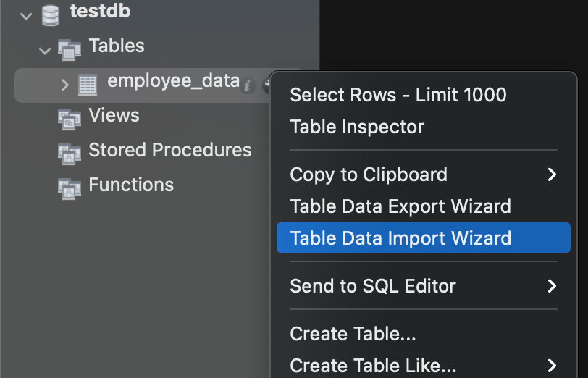Choose Create Table... menu entry

click(353, 334)
